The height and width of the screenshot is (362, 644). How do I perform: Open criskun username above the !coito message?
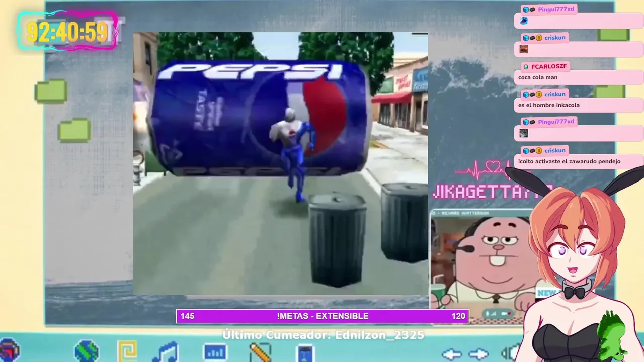click(x=554, y=150)
